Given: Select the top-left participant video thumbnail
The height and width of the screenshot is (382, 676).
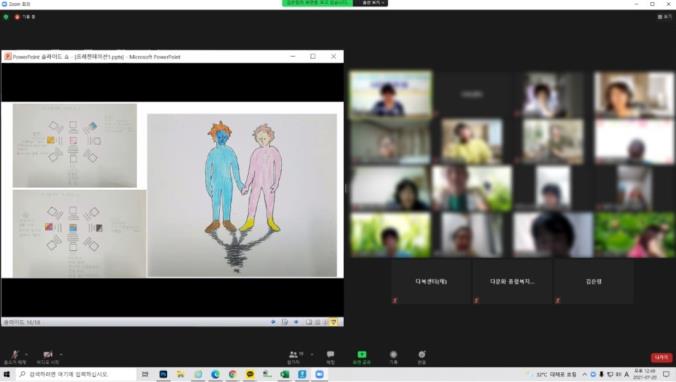Looking at the screenshot, I should pos(391,94).
